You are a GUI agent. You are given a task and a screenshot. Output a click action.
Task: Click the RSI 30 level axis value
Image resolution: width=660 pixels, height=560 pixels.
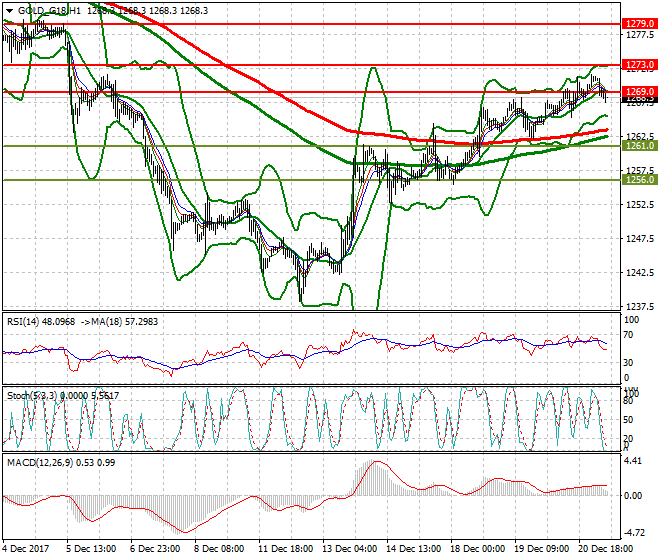click(628, 363)
